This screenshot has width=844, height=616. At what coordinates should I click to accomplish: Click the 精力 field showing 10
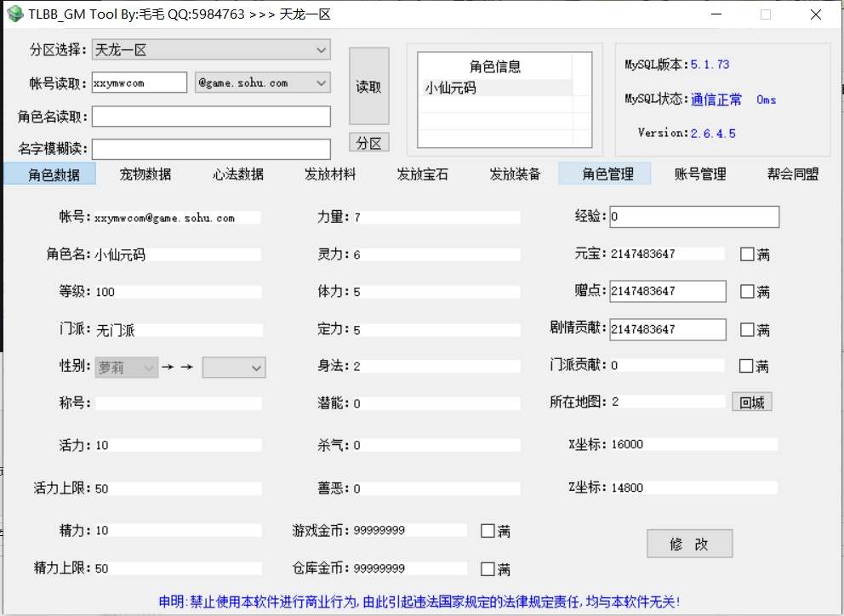click(x=179, y=530)
